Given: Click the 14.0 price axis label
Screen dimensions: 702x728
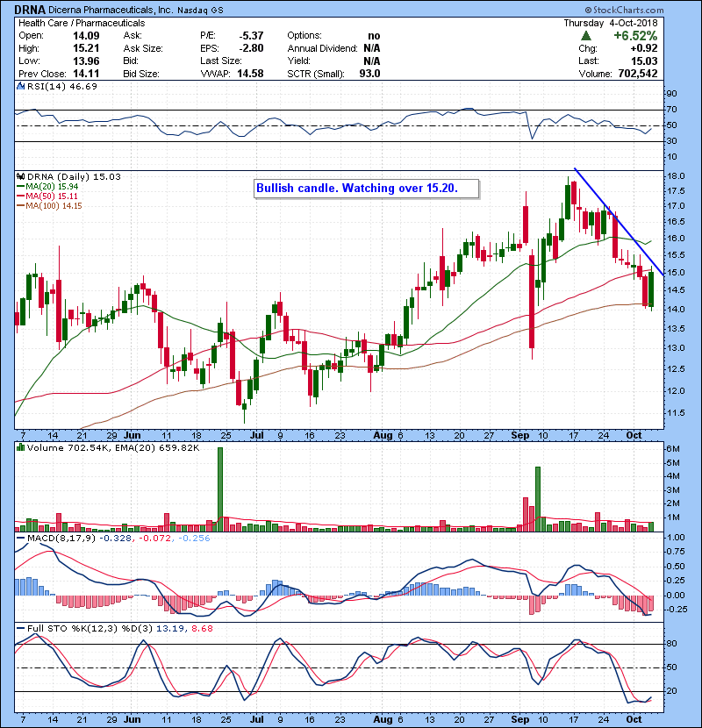Looking at the screenshot, I should [x=675, y=310].
